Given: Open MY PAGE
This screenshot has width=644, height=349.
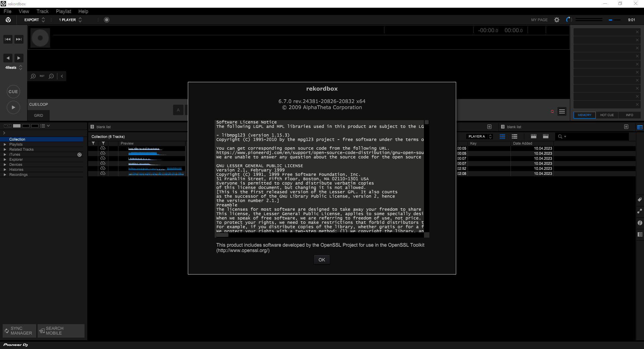Looking at the screenshot, I should (x=539, y=20).
